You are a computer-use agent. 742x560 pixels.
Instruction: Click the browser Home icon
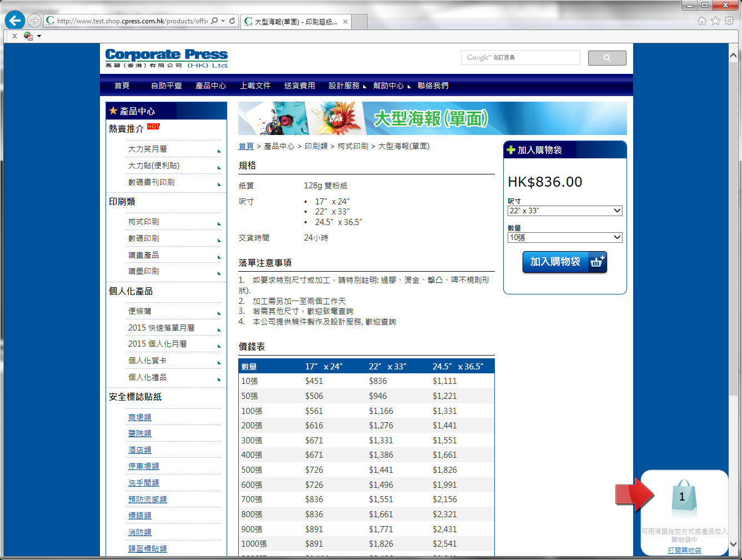pos(702,21)
